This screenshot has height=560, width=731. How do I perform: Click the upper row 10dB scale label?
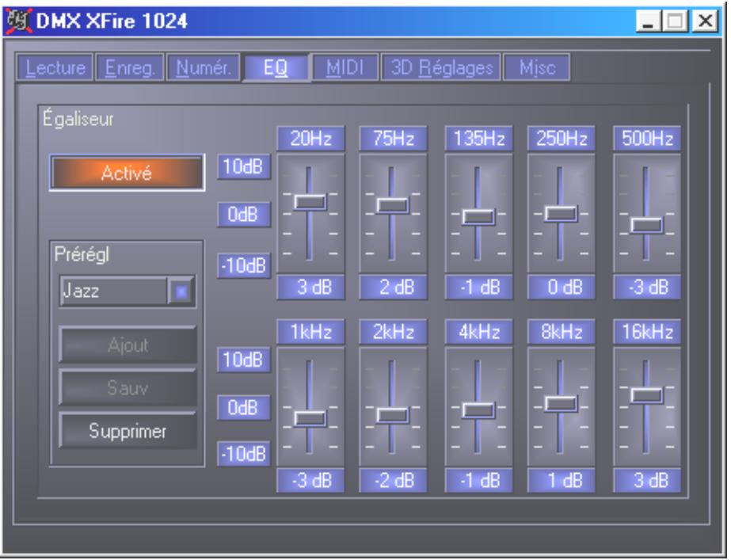pos(244,167)
